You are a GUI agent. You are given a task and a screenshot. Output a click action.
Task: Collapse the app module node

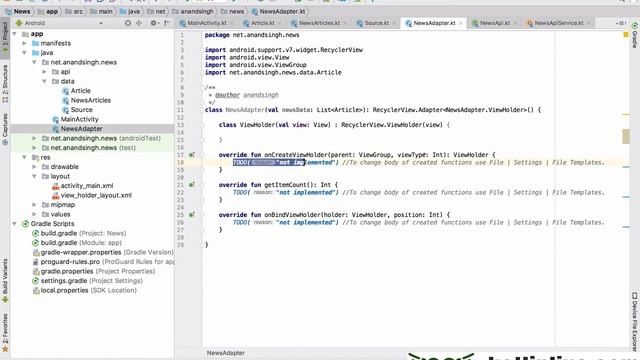(15, 34)
